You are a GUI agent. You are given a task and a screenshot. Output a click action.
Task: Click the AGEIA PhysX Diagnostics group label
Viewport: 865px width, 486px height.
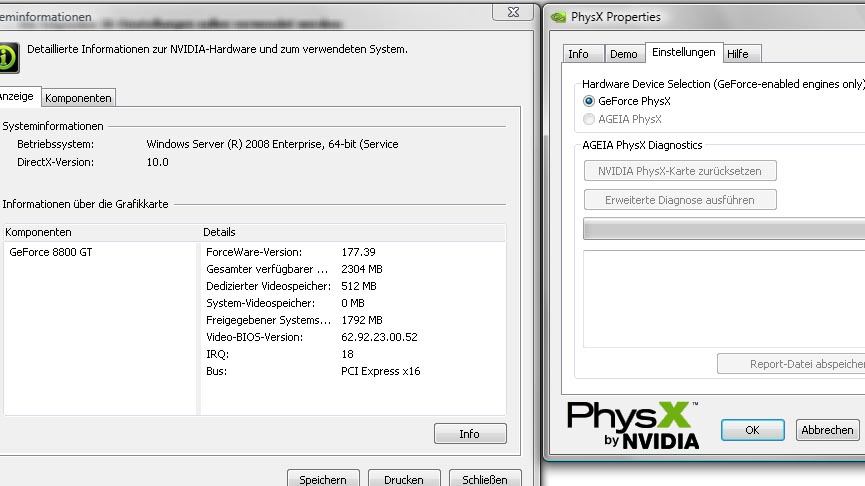coord(642,145)
